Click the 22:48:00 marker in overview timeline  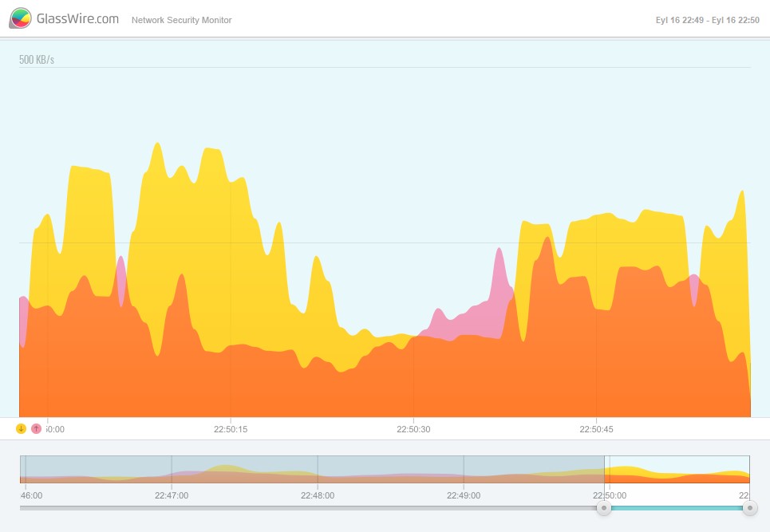318,495
